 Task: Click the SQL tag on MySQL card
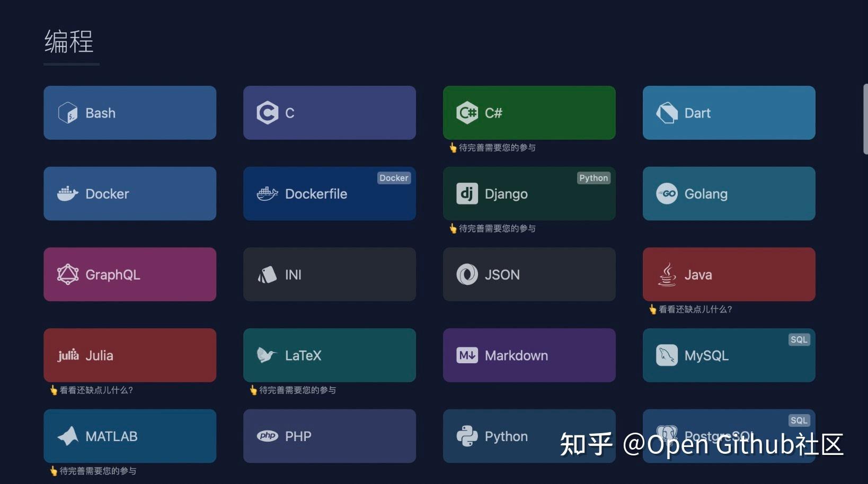click(799, 339)
